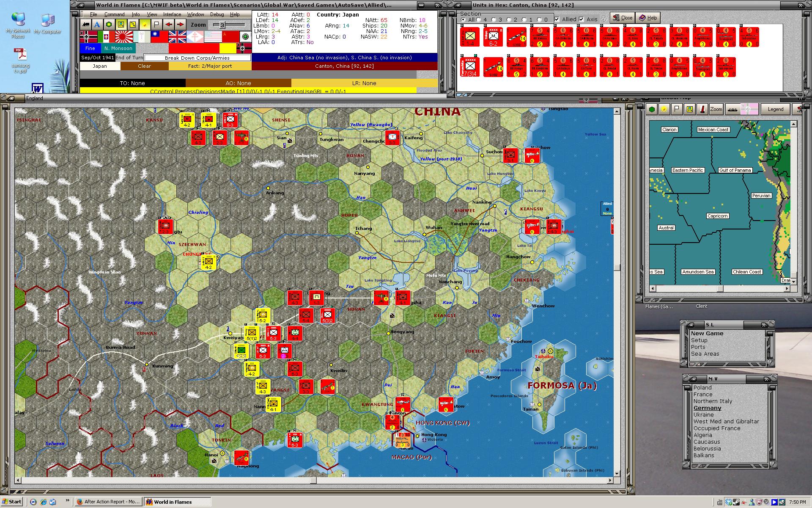Click the padlock icon in Units in Hex
The width and height of the screenshot is (812, 508).
pyautogui.click(x=604, y=19)
